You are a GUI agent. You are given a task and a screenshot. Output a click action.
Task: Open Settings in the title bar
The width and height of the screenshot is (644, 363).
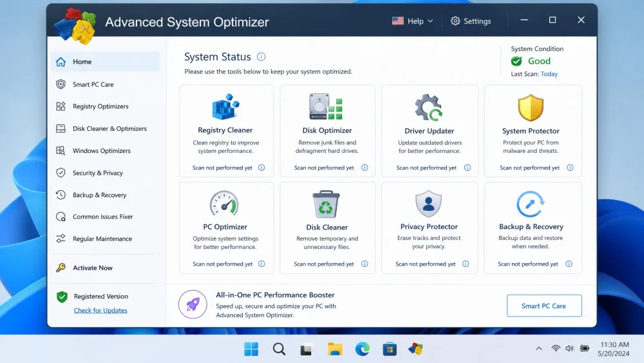pos(471,21)
